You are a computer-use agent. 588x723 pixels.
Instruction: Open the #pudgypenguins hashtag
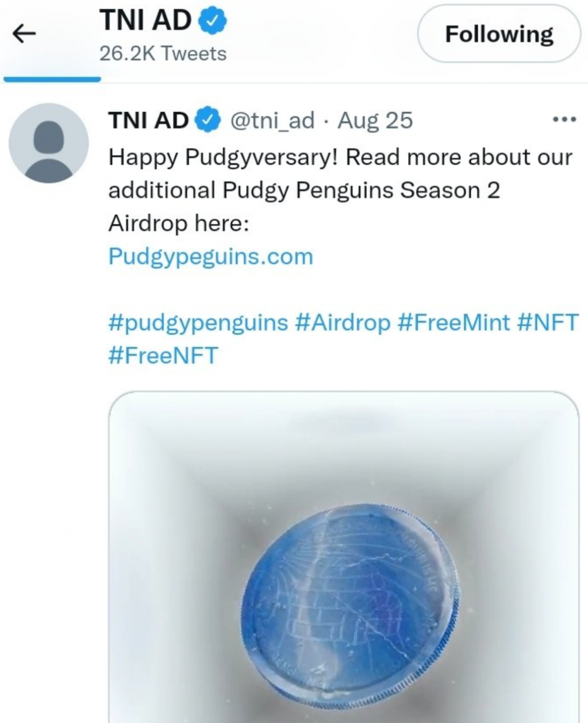tap(198, 322)
